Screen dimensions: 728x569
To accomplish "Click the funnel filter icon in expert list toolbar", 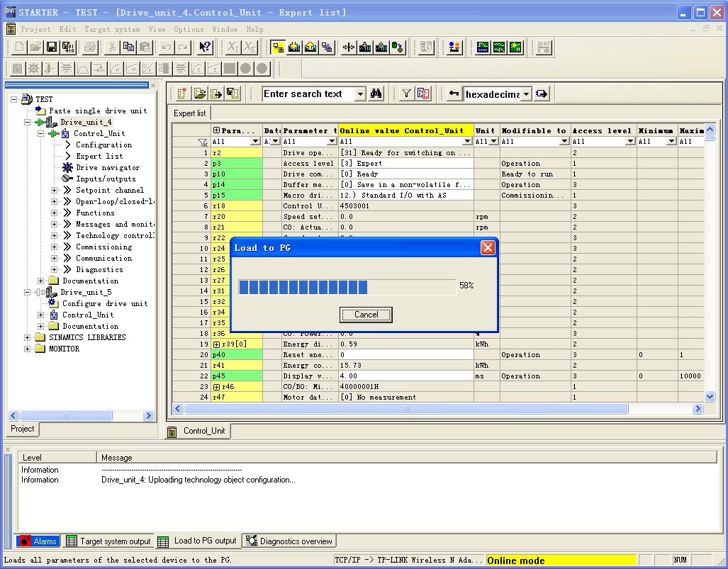I will [406, 94].
